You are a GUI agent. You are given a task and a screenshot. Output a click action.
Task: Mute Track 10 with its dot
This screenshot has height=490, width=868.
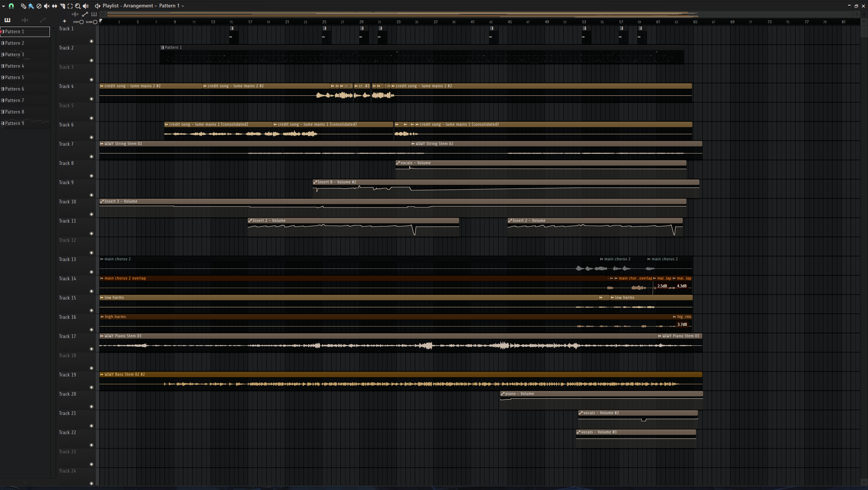click(x=92, y=214)
